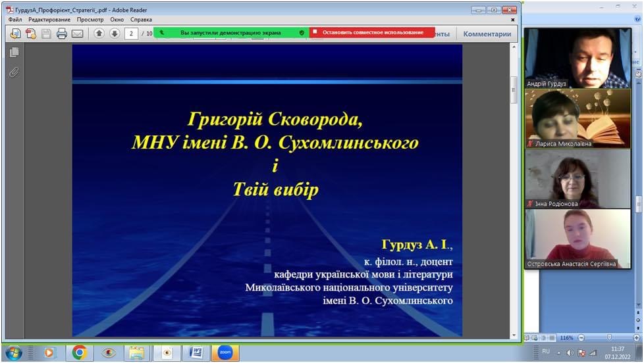The width and height of the screenshot is (644, 363).
Task: Click the action center flag tray icon
Action: (x=581, y=352)
